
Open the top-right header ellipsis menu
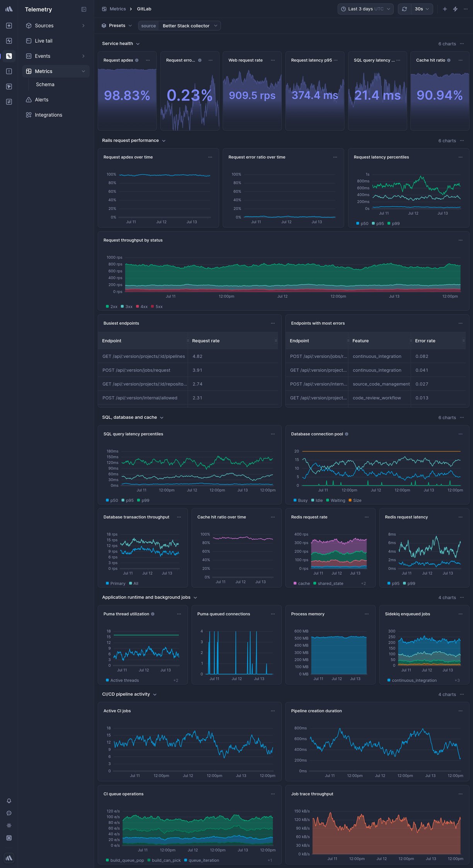point(465,9)
